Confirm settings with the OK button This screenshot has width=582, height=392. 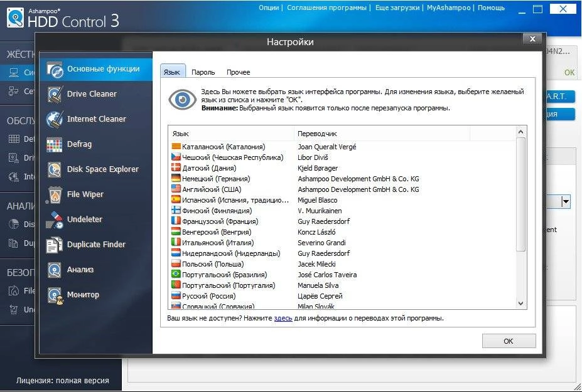point(509,341)
